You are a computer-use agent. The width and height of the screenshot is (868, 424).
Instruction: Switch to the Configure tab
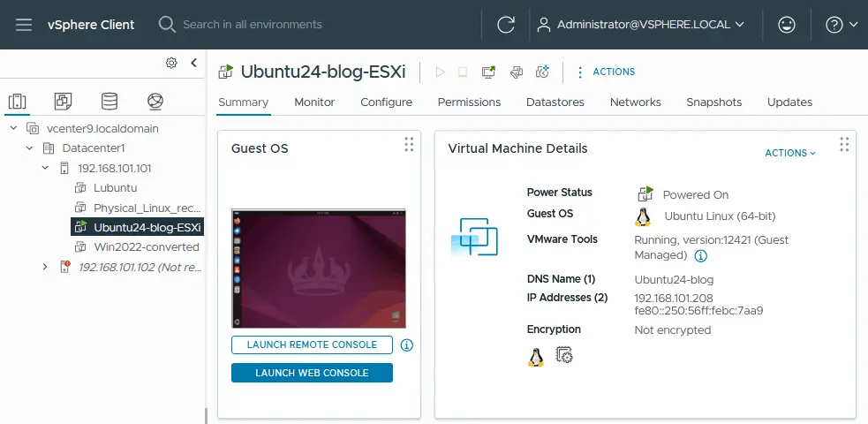pos(387,102)
